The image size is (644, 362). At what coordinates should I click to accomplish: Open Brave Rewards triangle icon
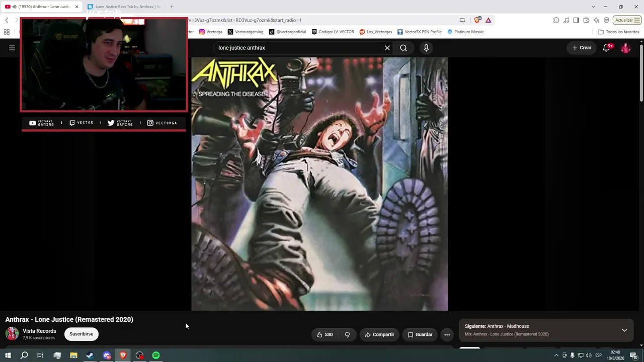click(x=488, y=20)
